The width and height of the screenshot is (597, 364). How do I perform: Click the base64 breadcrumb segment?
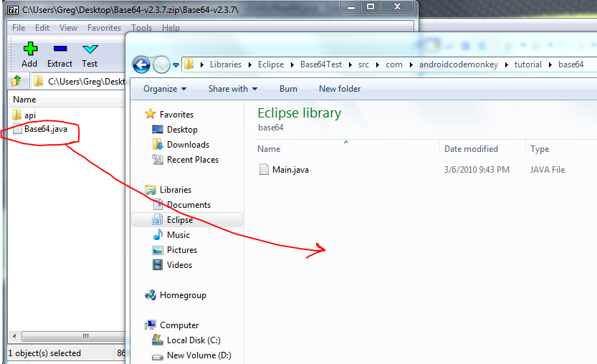point(570,64)
